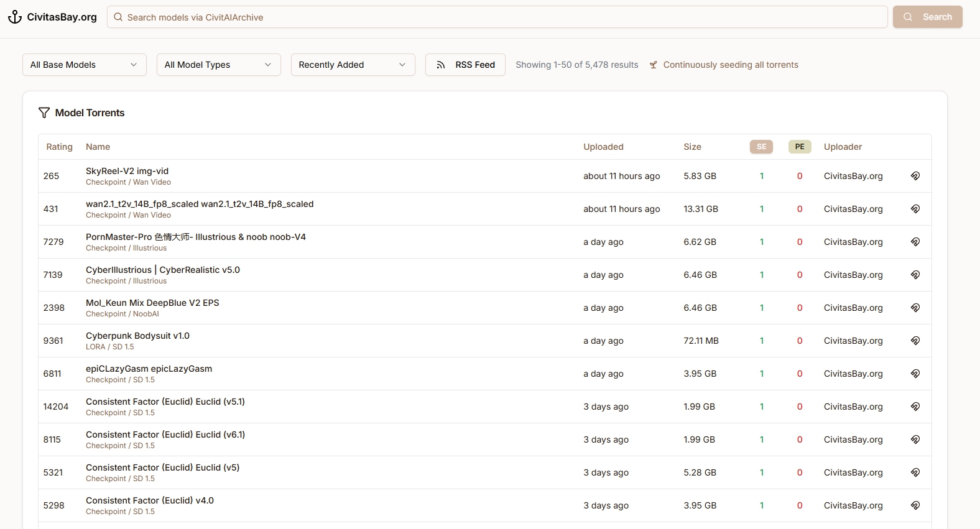Image resolution: width=980 pixels, height=529 pixels.
Task: Open Consistent Factor (Euclid) Euclid (v6.1) link
Action: point(165,435)
